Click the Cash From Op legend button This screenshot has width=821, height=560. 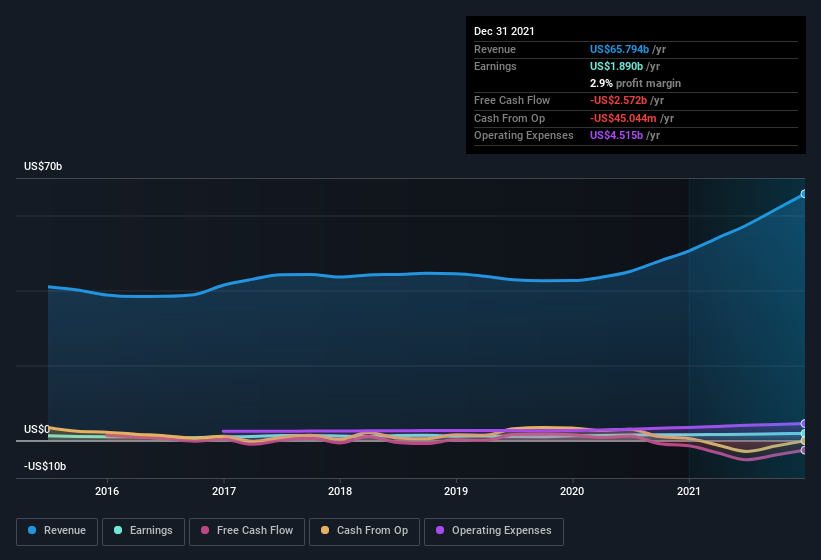tap(362, 531)
